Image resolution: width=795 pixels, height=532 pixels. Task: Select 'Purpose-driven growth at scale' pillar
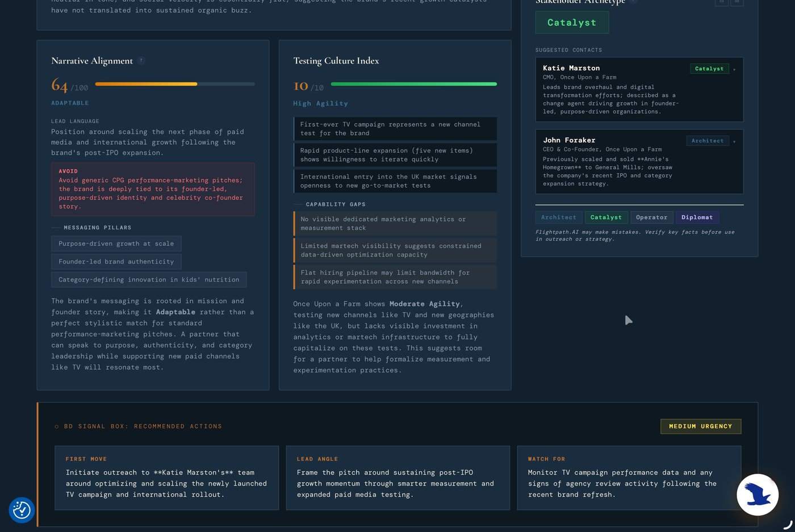(x=116, y=244)
